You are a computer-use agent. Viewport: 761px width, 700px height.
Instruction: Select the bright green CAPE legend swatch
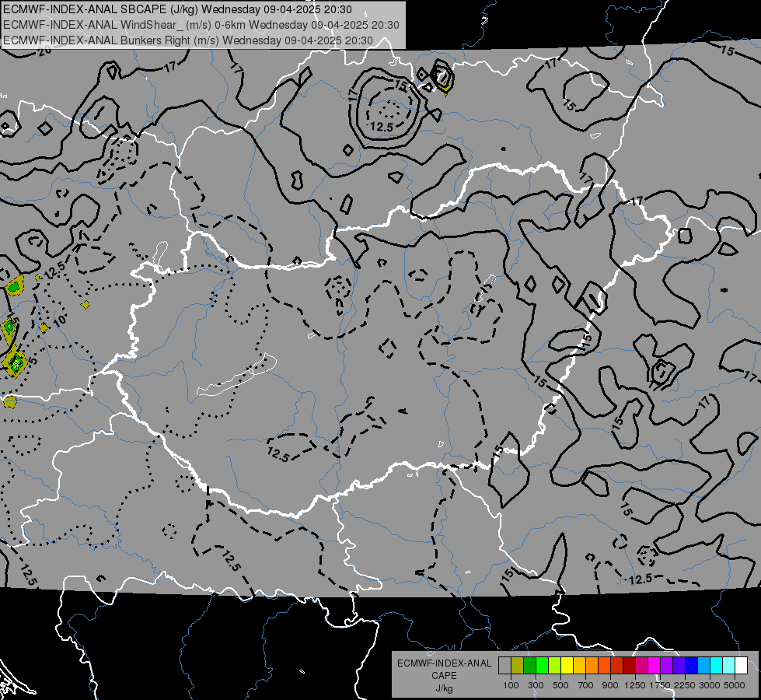(542, 665)
